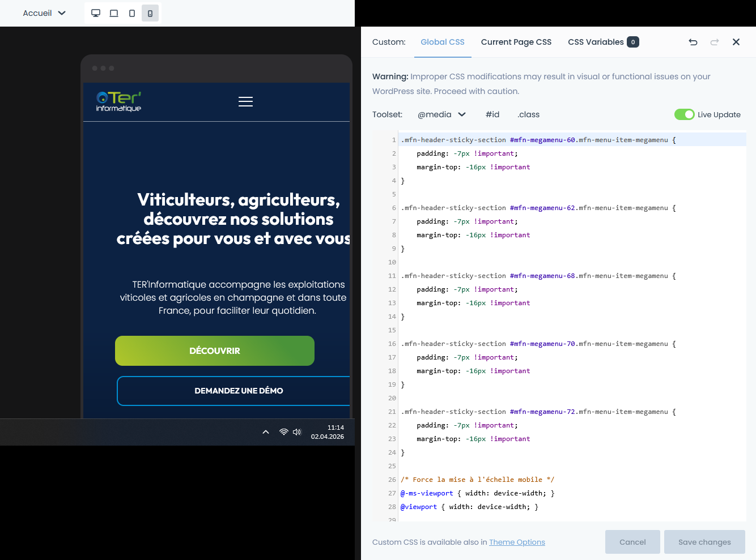Open the CSS Variables tab
The width and height of the screenshot is (756, 560).
coord(603,42)
